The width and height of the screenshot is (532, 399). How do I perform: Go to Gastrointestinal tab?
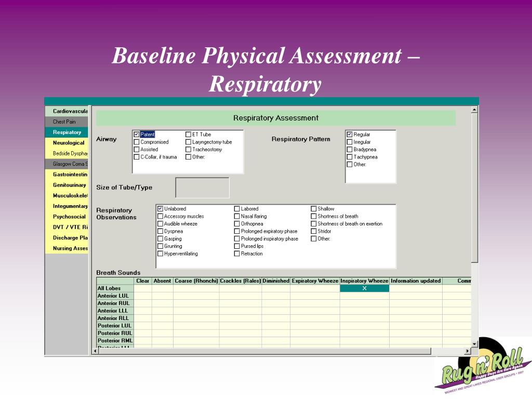[66, 174]
